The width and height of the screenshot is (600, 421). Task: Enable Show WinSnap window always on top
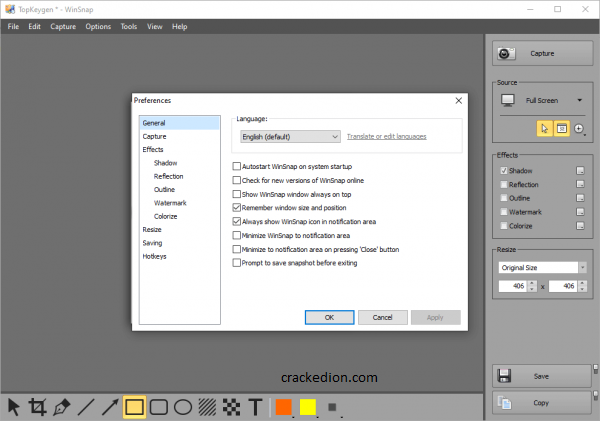236,194
